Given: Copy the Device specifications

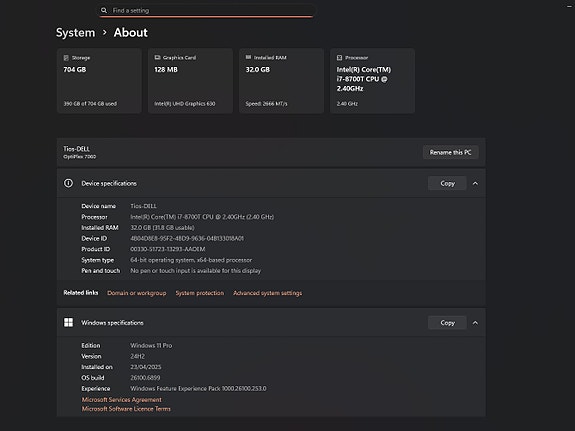Looking at the screenshot, I should coord(447,183).
